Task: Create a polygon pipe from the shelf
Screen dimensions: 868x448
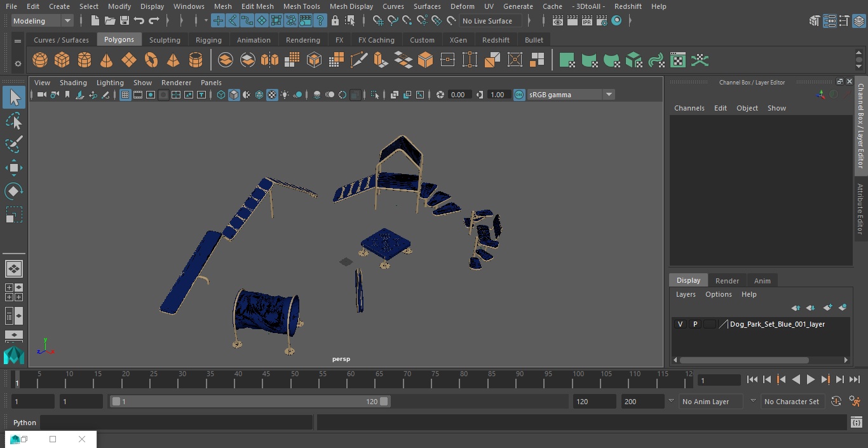Action: (196, 60)
